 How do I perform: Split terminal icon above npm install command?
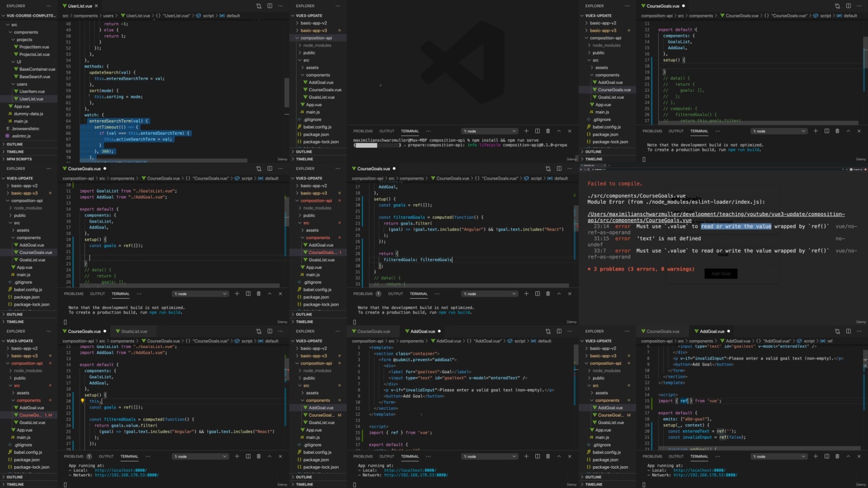point(537,131)
